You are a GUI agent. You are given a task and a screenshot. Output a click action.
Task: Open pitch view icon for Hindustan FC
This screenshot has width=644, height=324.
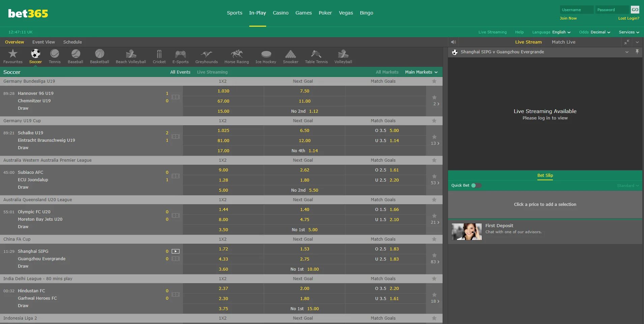(175, 295)
